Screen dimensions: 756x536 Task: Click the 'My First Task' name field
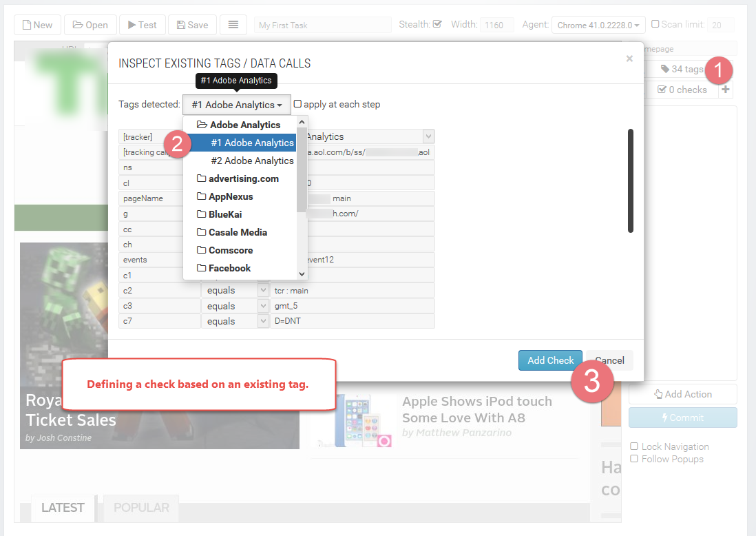[322, 25]
